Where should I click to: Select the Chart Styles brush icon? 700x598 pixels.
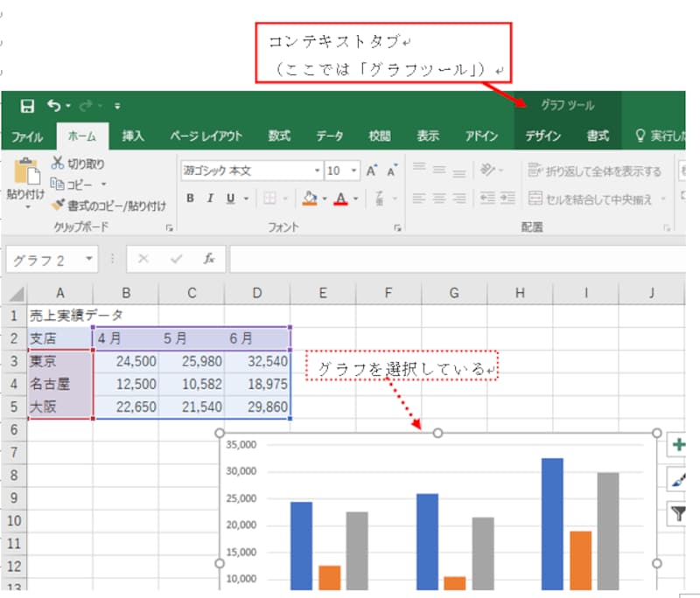(x=678, y=479)
